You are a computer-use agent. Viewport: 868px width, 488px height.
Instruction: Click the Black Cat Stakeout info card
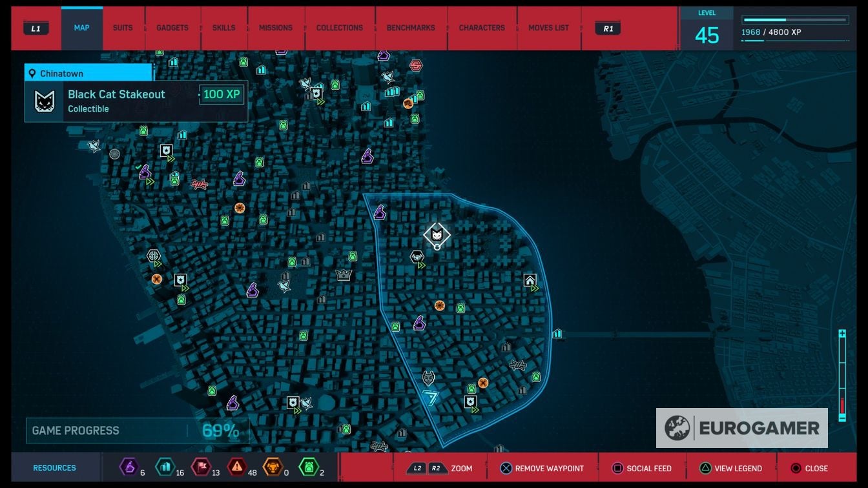click(136, 101)
